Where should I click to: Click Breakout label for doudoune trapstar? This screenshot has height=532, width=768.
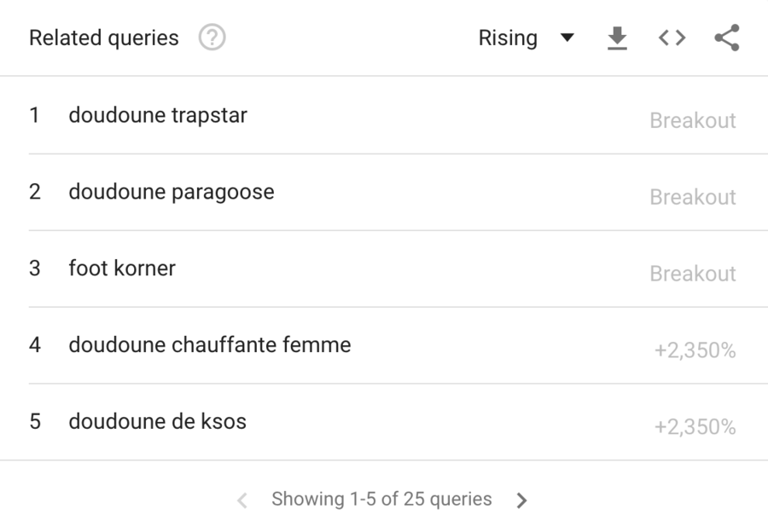click(692, 120)
